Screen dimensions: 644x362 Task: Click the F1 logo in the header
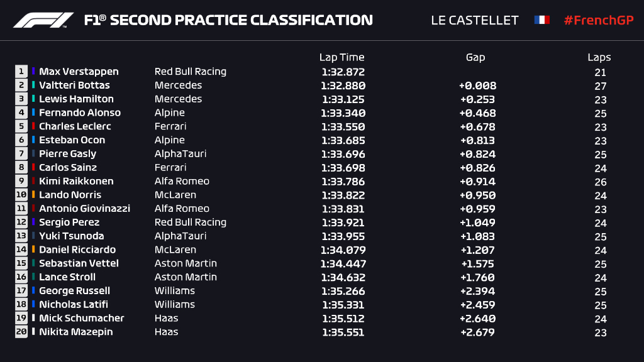pyautogui.click(x=43, y=20)
